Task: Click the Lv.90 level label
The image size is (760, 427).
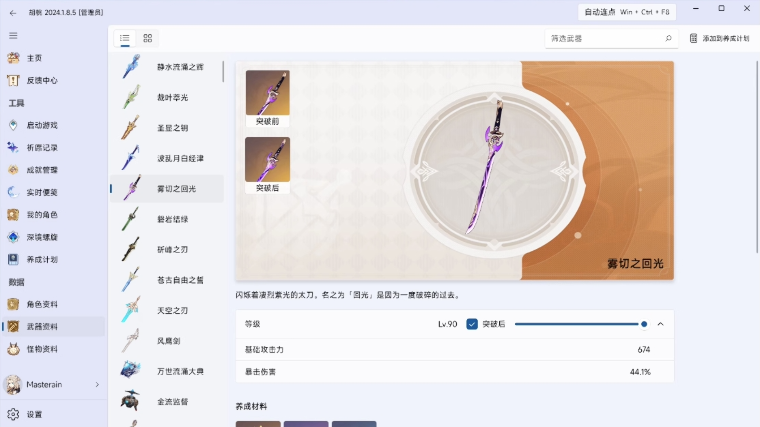Action: pyautogui.click(x=447, y=324)
